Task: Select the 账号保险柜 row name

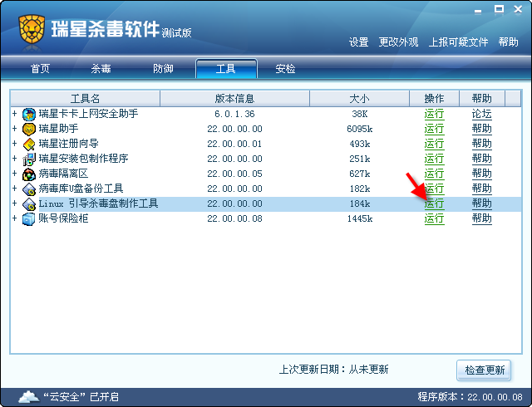Action: (63, 218)
